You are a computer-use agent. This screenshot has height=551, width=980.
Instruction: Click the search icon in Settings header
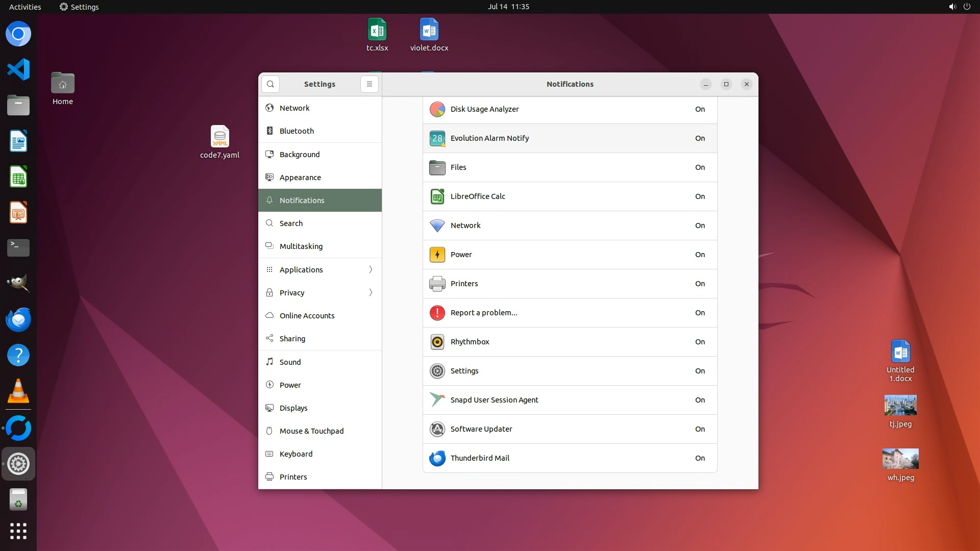[x=271, y=84]
